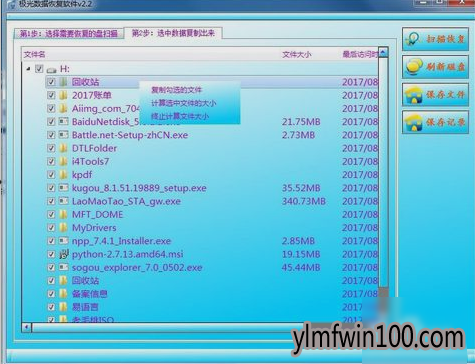The height and width of the screenshot is (364, 475).
Task: Click the MFT_DOME folder icon
Action: coord(63,214)
